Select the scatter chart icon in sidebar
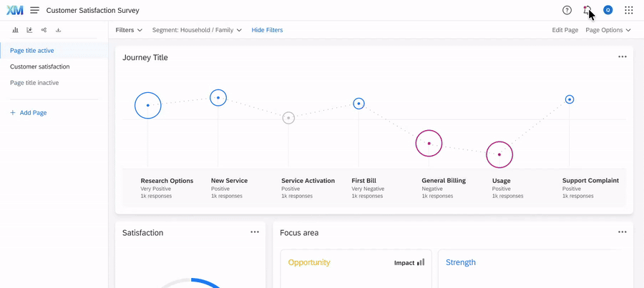The width and height of the screenshot is (644, 288). coord(29,30)
